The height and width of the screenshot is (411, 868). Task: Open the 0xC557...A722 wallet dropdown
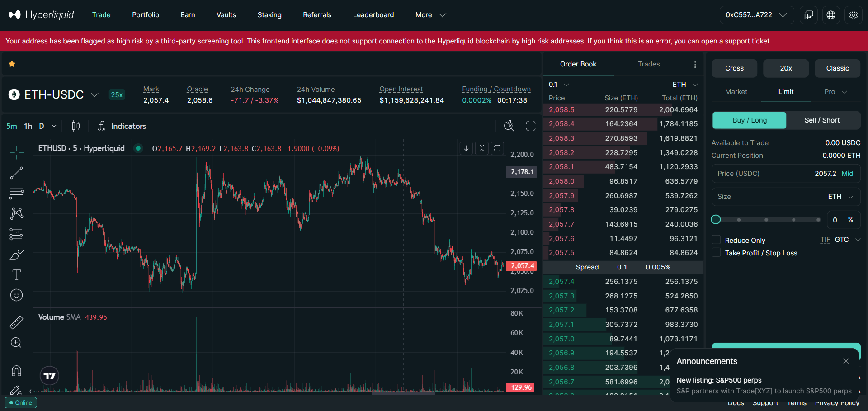(756, 15)
